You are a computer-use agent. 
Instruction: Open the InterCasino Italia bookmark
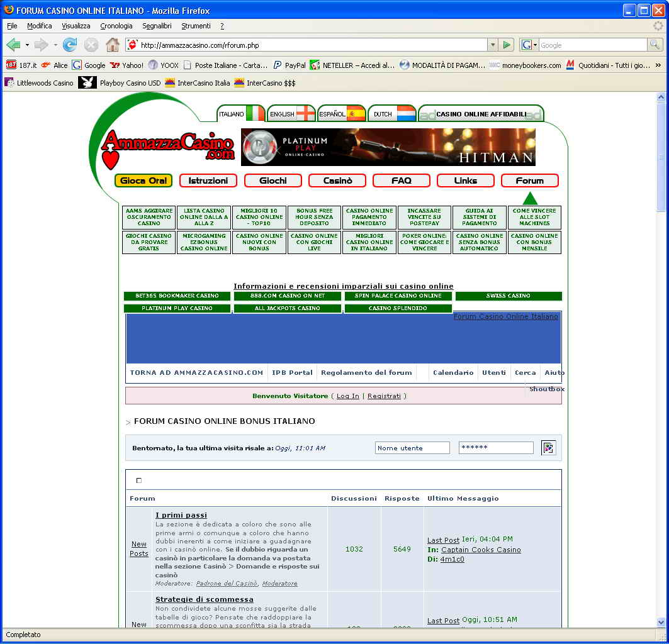(198, 83)
